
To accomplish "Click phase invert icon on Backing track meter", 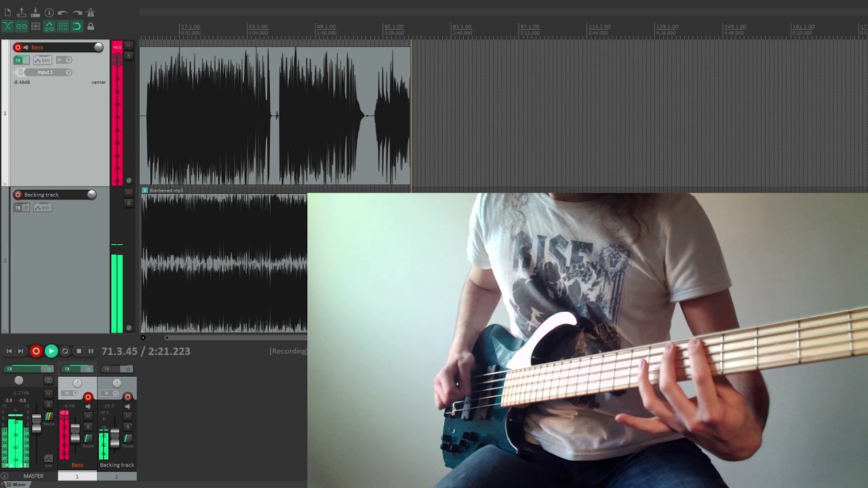I will (129, 328).
